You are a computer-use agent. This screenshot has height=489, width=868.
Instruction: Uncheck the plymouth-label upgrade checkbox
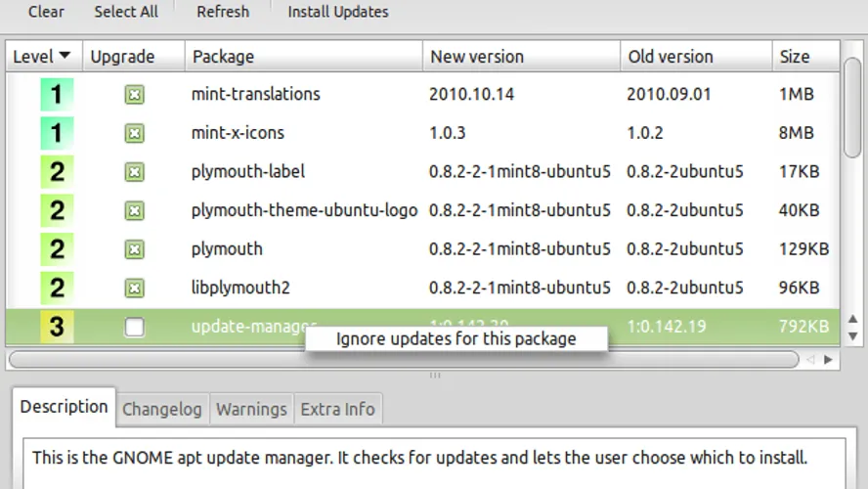[x=135, y=172]
